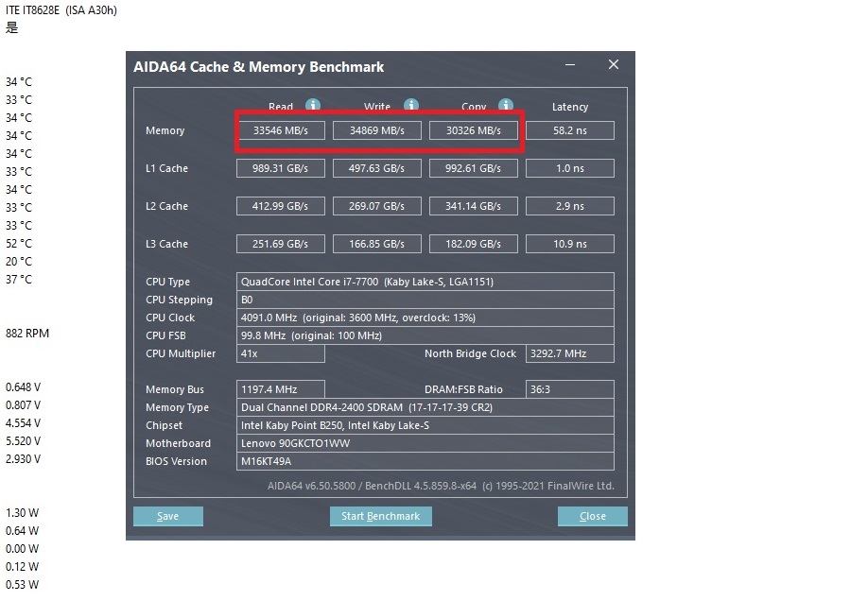This screenshot has height=601, width=868.
Task: Select the Motherboard field showing Lenovo
Action: (x=425, y=443)
